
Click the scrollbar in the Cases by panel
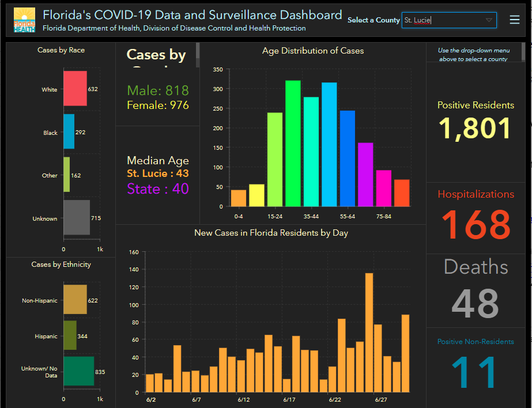tap(198, 55)
